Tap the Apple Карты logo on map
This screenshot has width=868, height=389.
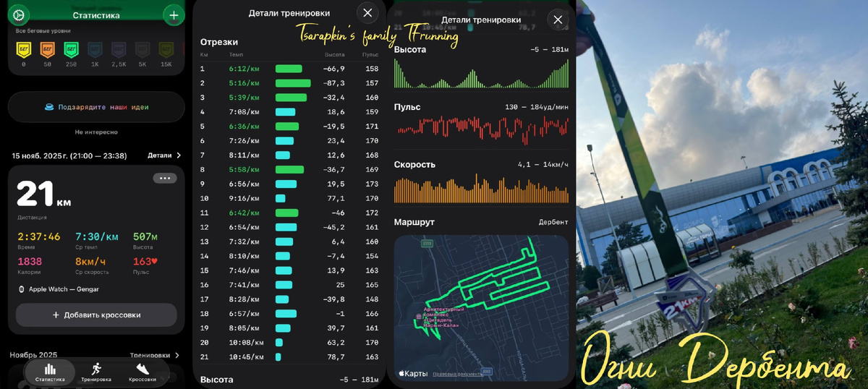coord(412,374)
